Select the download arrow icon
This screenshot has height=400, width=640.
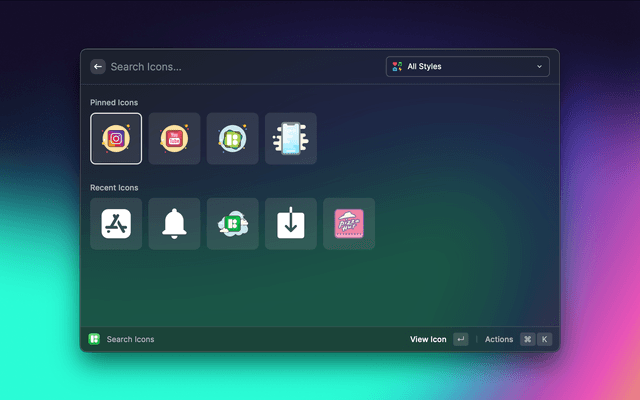coord(291,224)
